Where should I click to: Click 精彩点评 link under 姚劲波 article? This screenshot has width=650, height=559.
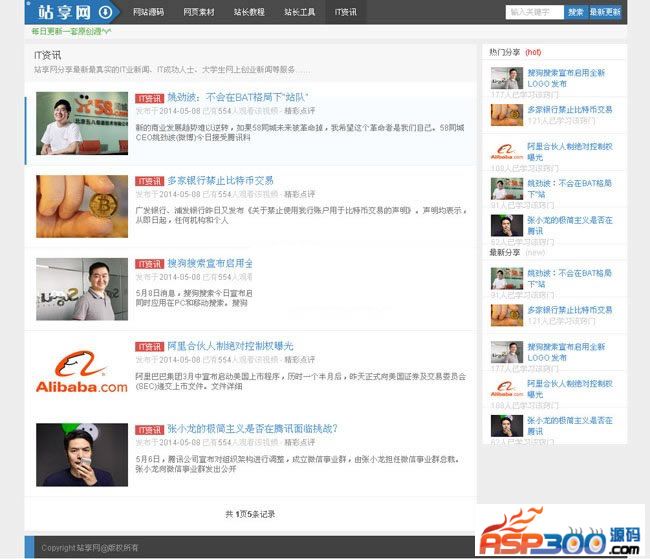[300, 111]
